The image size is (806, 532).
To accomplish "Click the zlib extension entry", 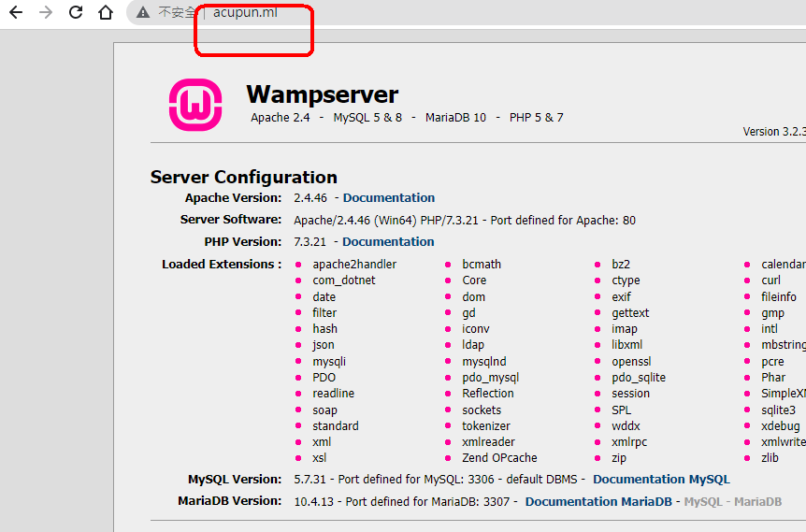I will [x=770, y=457].
